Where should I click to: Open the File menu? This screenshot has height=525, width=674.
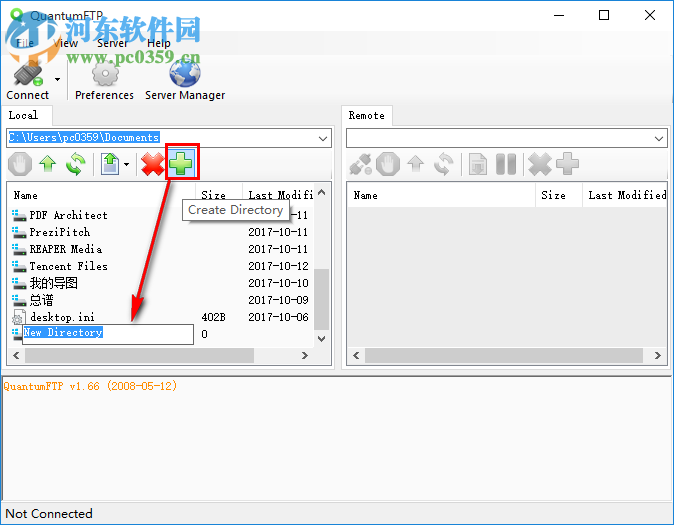[25, 43]
